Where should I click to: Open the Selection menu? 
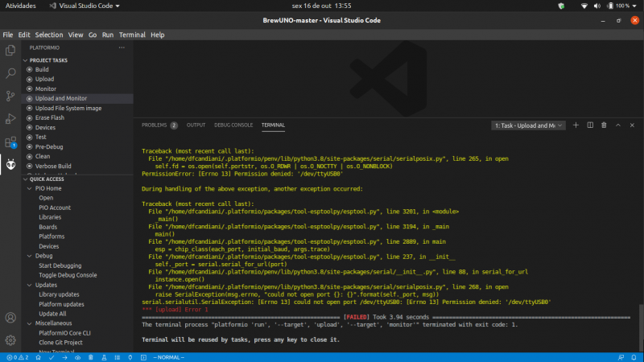point(49,35)
